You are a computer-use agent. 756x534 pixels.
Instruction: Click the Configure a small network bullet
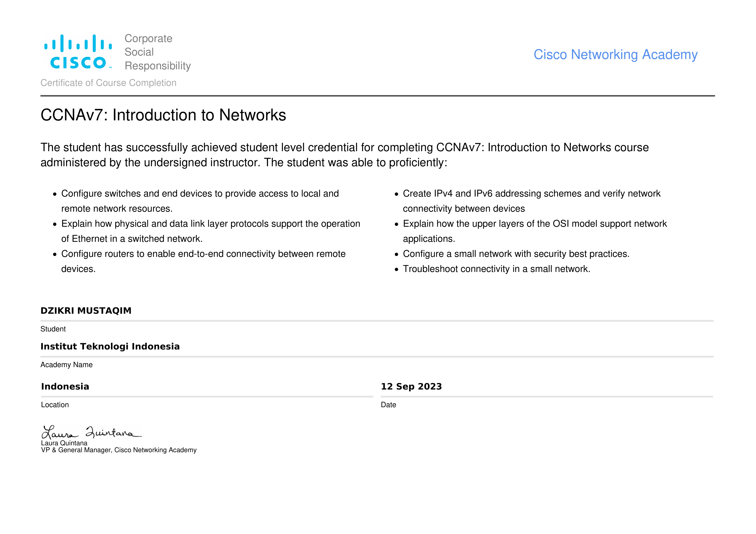[x=516, y=254]
